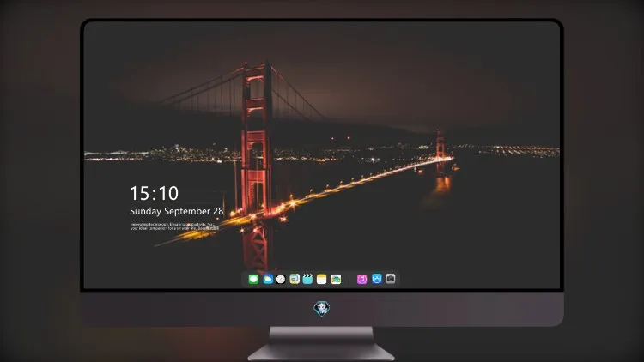Open the green Messages app in dock

click(253, 279)
